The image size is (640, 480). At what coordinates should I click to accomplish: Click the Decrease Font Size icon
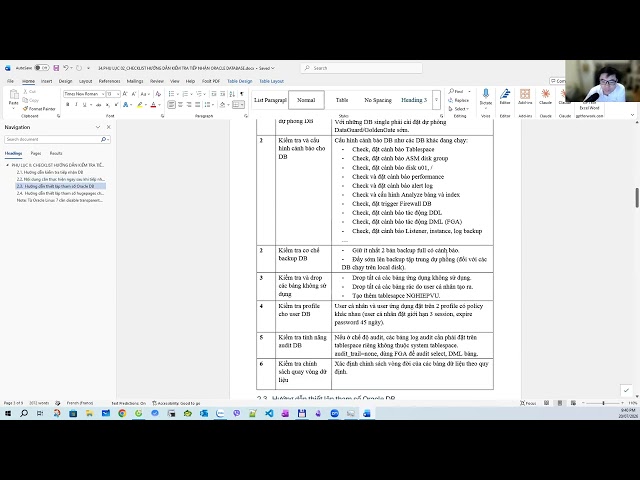coord(133,94)
